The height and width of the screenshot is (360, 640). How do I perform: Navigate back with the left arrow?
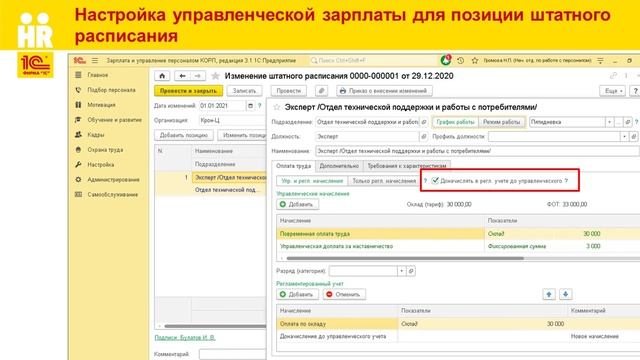(x=182, y=76)
